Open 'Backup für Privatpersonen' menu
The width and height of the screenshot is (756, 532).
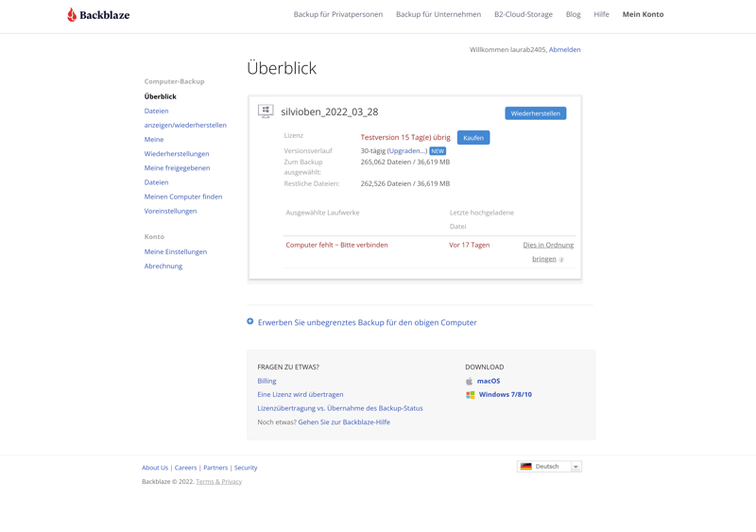[337, 14]
